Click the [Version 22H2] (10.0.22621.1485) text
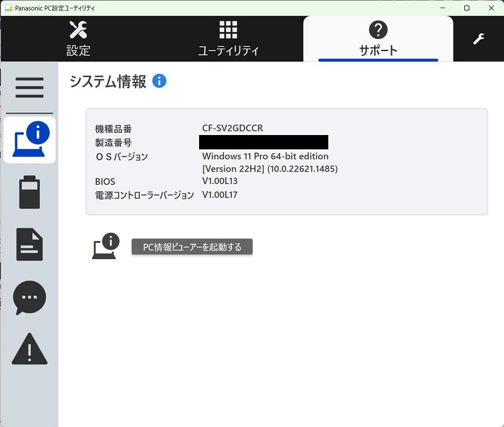 click(270, 168)
